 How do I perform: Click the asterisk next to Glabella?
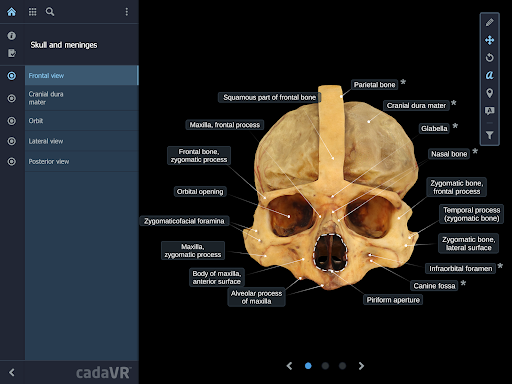[x=455, y=126]
